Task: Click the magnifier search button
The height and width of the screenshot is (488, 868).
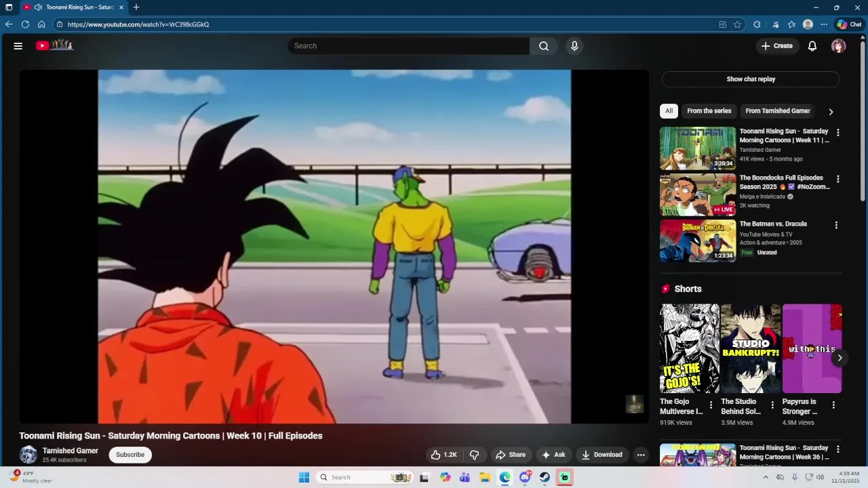Action: [x=544, y=46]
